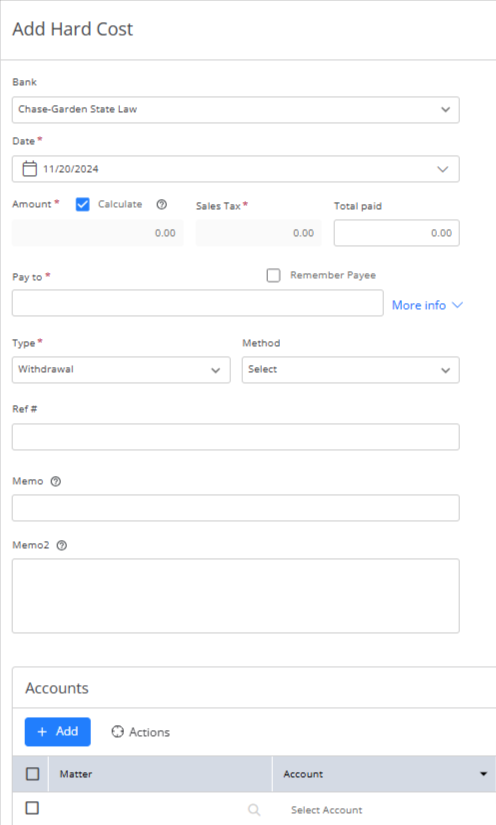Expand the Date dropdown chevron

click(x=443, y=169)
